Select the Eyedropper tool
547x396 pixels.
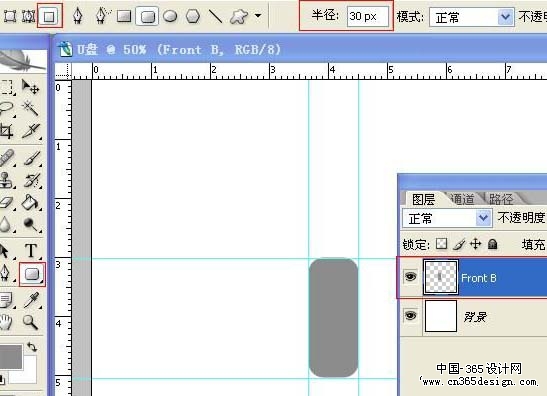point(31,299)
